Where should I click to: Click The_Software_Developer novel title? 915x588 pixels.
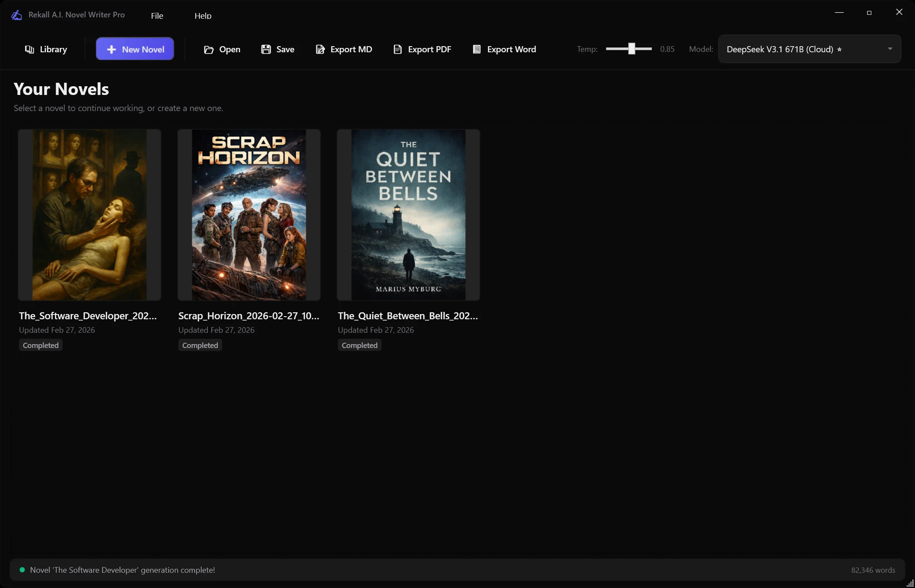click(88, 316)
